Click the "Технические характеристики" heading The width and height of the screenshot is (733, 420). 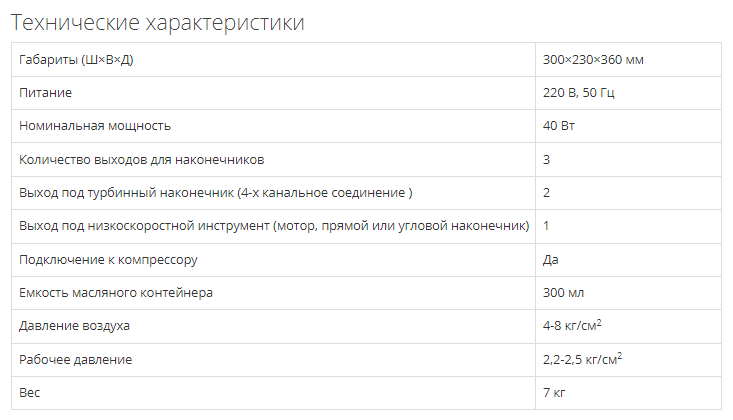pos(157,22)
